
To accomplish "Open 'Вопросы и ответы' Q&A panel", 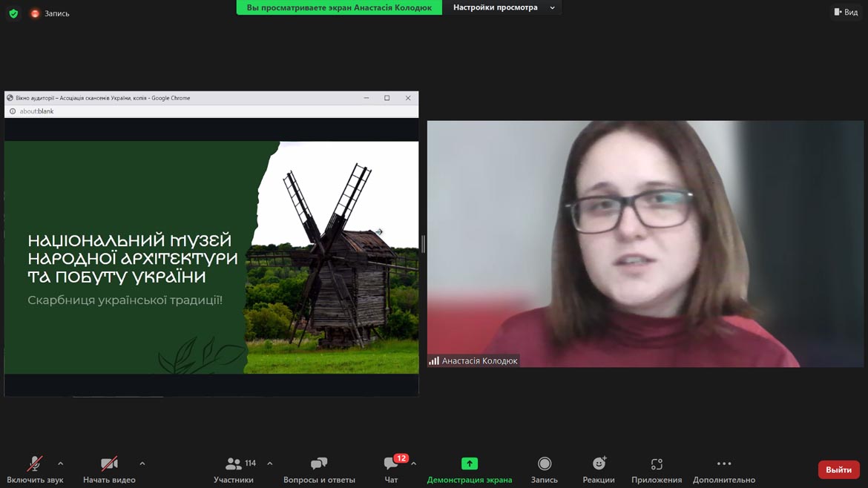I will 319,469.
